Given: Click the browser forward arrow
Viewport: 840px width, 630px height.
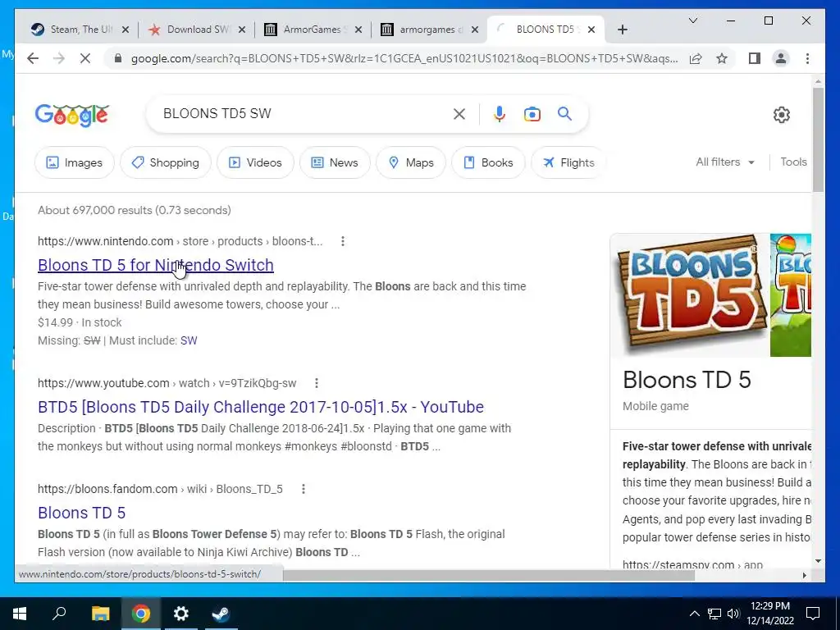Looking at the screenshot, I should click(59, 58).
